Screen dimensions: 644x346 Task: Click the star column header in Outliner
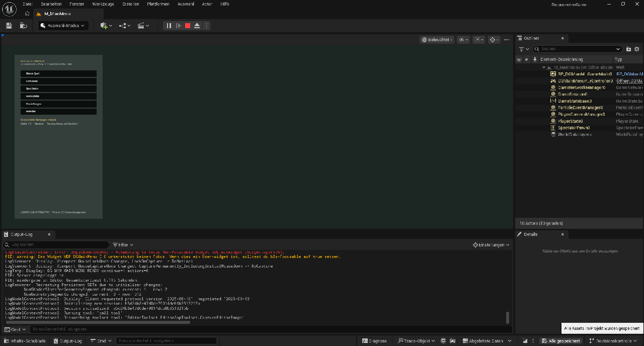pos(527,59)
